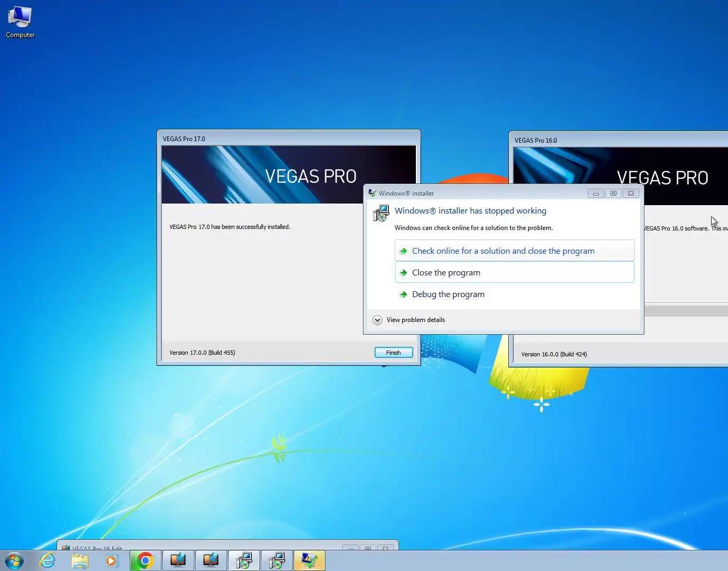This screenshot has height=571, width=728.
Task: Close the Windows installer dialog window
Action: point(631,194)
